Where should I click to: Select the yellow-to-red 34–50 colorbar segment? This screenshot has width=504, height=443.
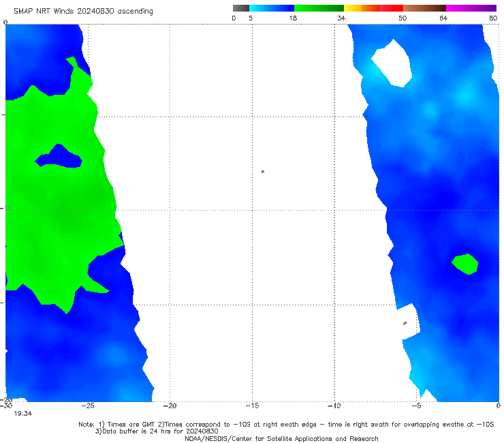pyautogui.click(x=374, y=8)
